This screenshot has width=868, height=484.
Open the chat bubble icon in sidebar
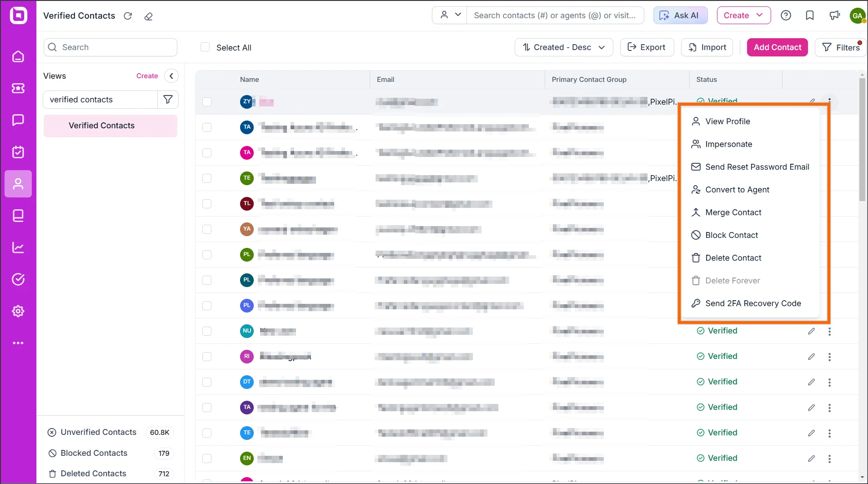(18, 120)
